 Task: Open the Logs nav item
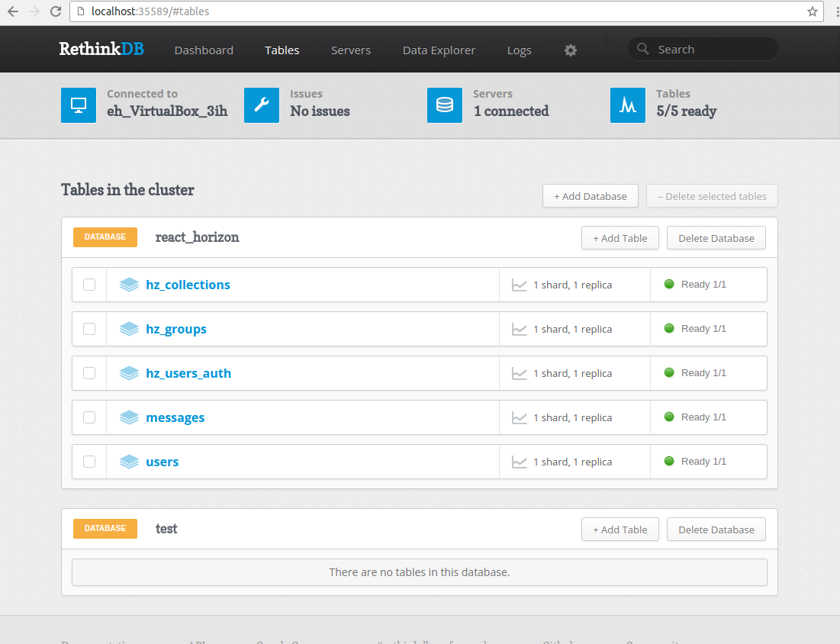click(x=519, y=50)
